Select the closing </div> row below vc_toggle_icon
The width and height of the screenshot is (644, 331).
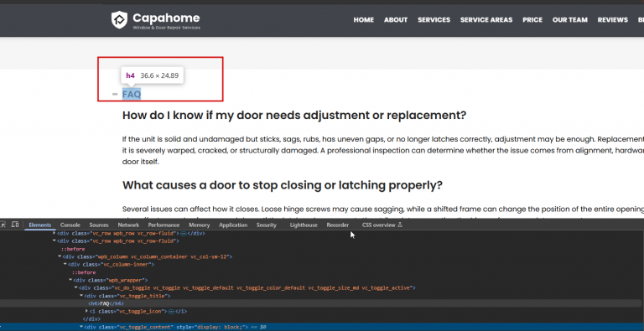pos(91,319)
